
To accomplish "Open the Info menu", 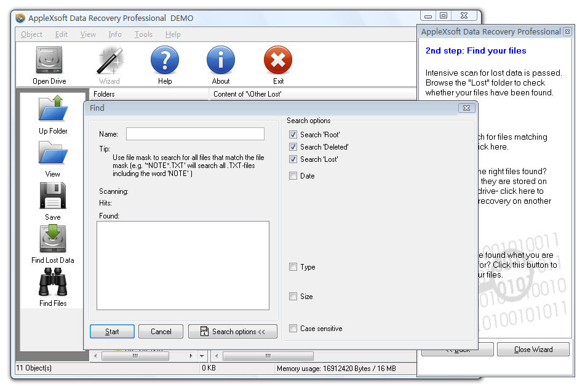I will [115, 34].
